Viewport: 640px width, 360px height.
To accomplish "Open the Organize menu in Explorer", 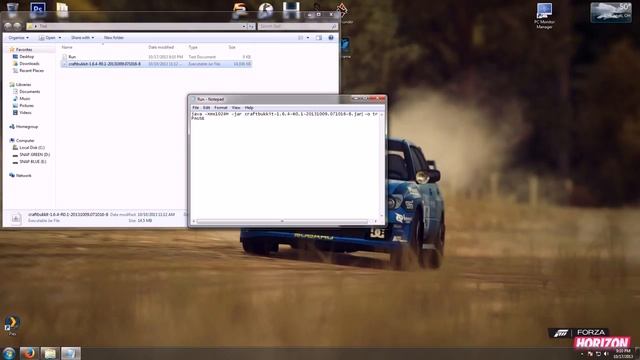I will coord(18,38).
